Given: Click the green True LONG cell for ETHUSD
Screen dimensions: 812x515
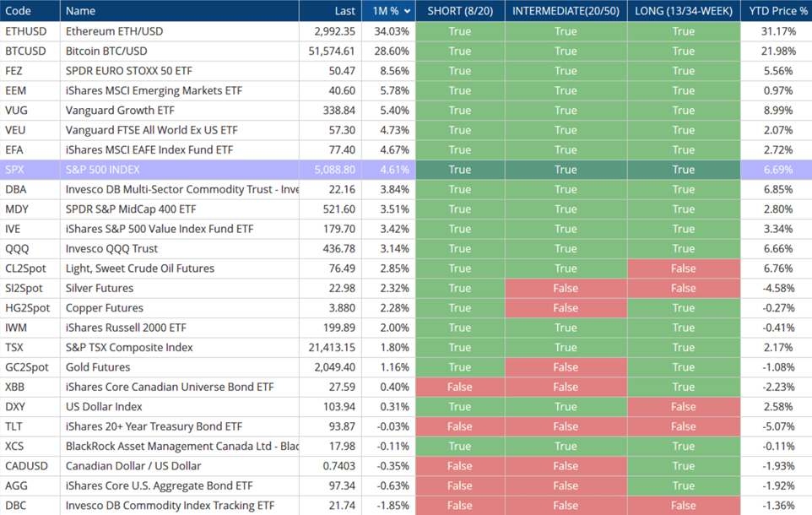Looking at the screenshot, I should coord(682,31).
